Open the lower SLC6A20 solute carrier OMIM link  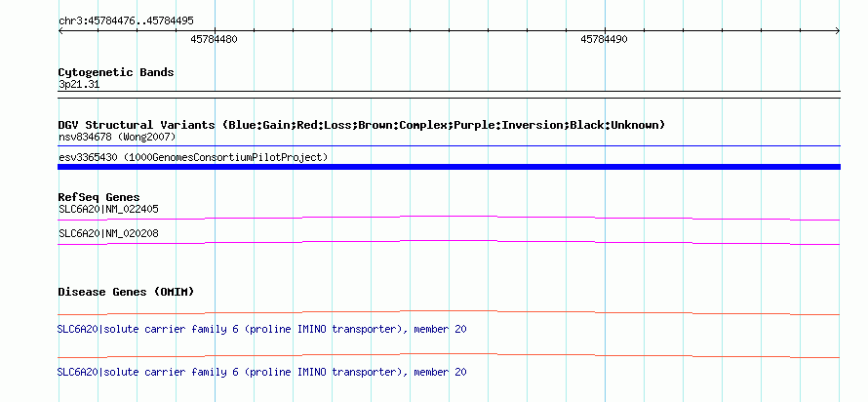click(261, 372)
